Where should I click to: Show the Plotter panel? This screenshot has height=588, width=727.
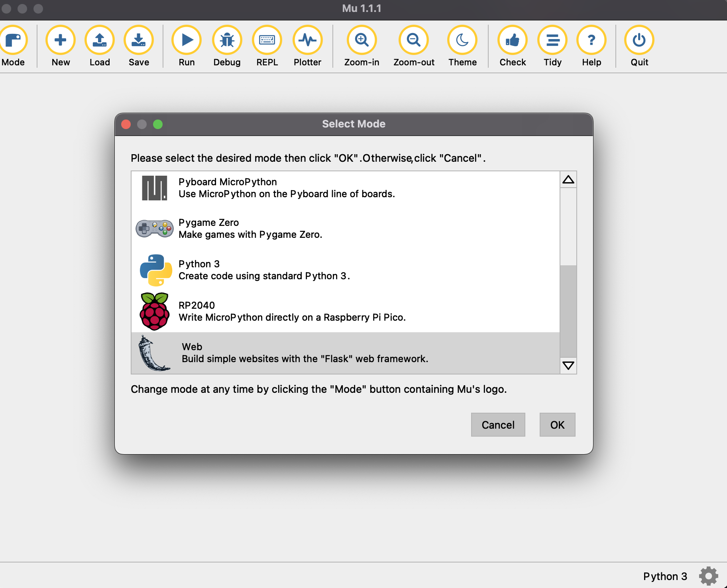307,46
